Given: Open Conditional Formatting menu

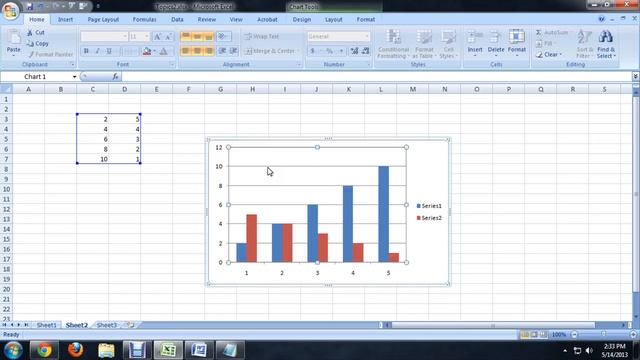Looking at the screenshot, I should (393, 44).
